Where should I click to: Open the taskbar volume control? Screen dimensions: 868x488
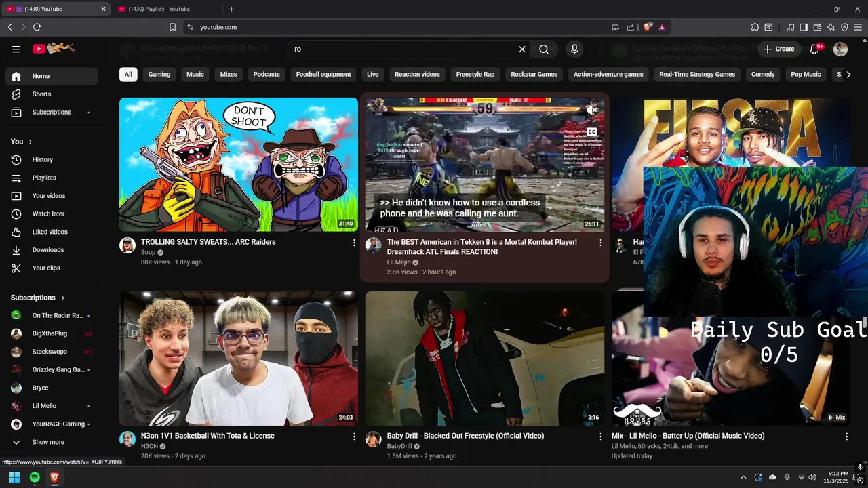point(812,477)
